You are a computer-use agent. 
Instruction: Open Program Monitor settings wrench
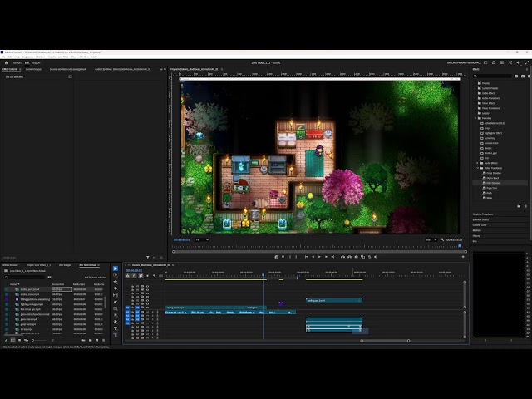442,239
